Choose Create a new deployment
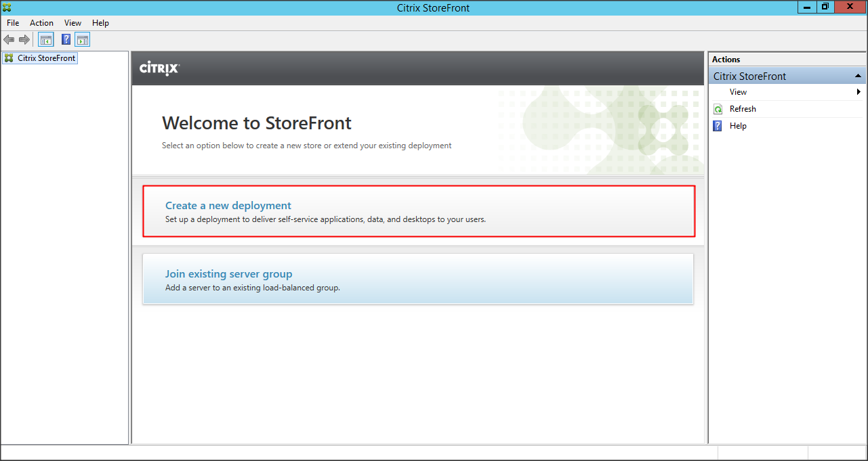The width and height of the screenshot is (868, 461). click(x=228, y=206)
